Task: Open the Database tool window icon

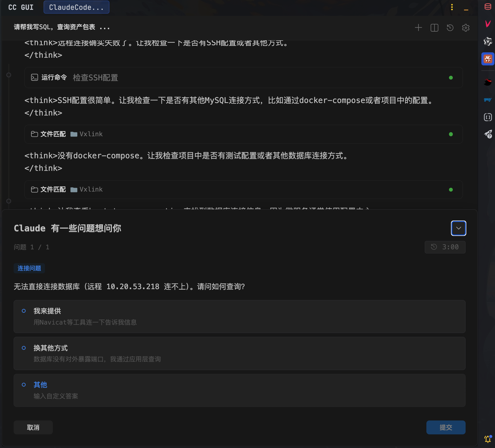Action: pyautogui.click(x=488, y=7)
